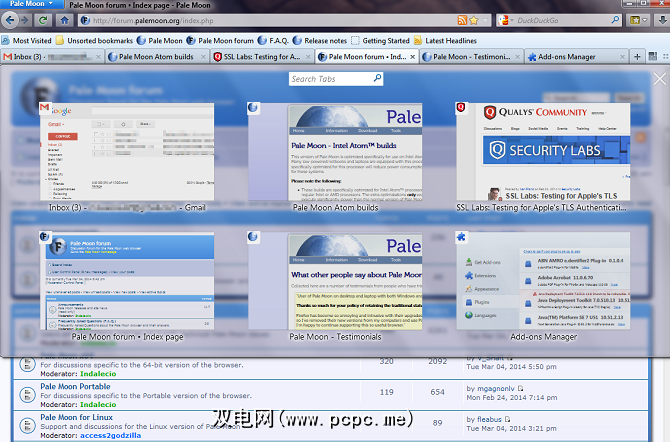Click the magnifier icon in Search Tabs
This screenshot has width=670, height=442.
[377, 78]
